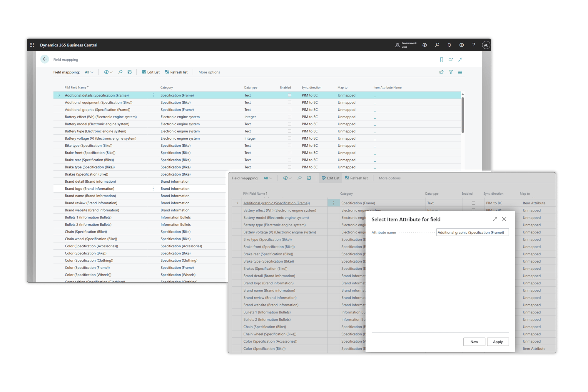The height and width of the screenshot is (392, 588).
Task: Open the app launcher waffle icon
Action: point(32,45)
